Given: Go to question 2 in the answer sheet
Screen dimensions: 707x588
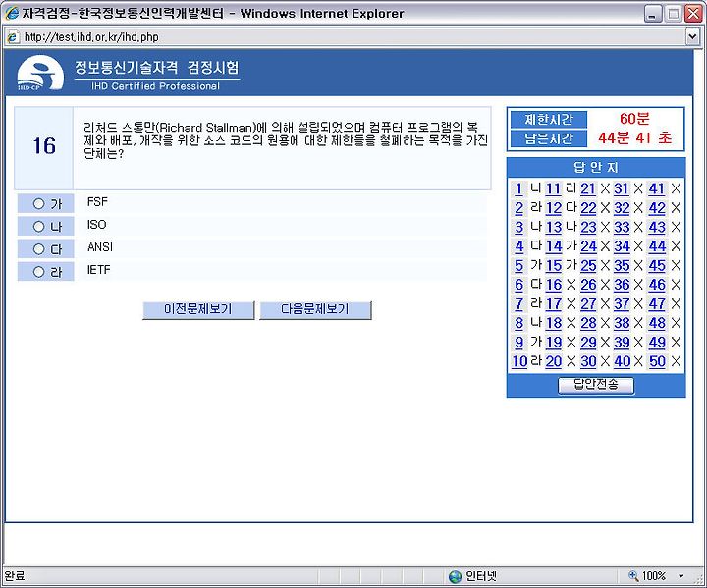Looking at the screenshot, I should click(519, 208).
